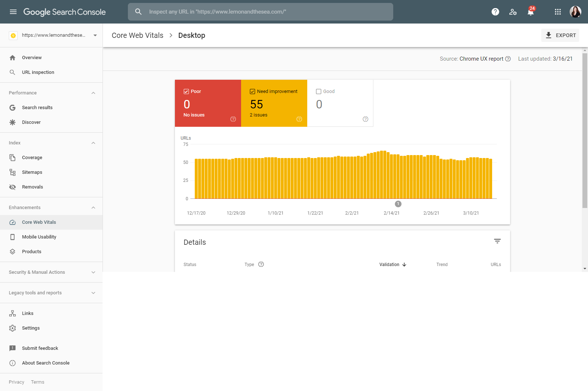
Task: Open the Privacy link
Action: pos(17,382)
